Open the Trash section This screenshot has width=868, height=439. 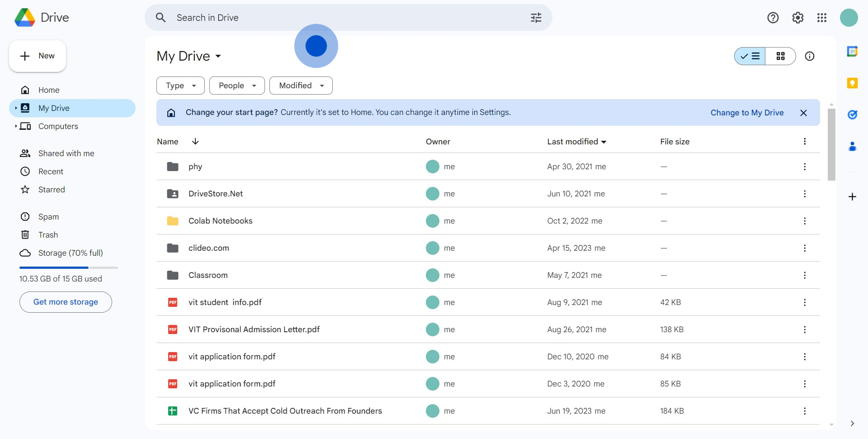tap(48, 235)
